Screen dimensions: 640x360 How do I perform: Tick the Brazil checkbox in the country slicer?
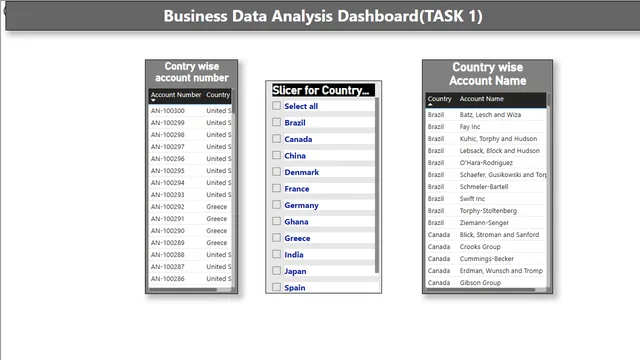(277, 122)
